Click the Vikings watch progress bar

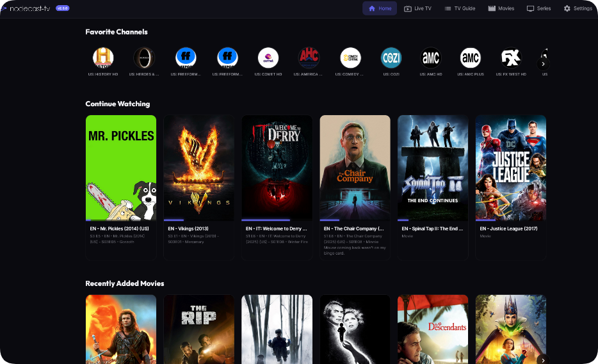point(199,220)
